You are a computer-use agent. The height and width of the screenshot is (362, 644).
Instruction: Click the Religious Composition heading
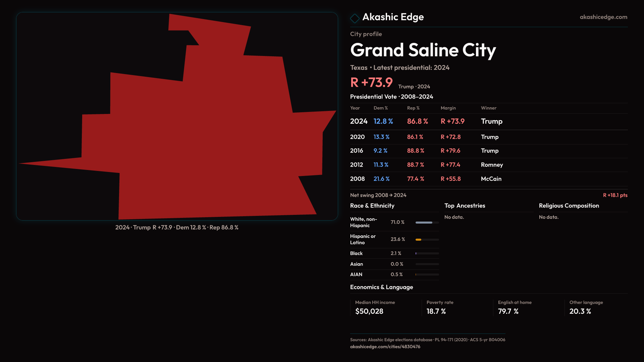click(569, 206)
